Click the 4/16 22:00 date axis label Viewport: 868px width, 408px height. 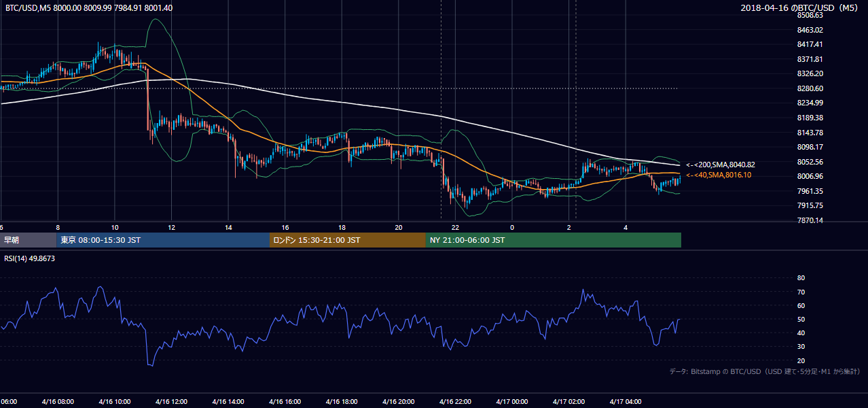(x=456, y=401)
